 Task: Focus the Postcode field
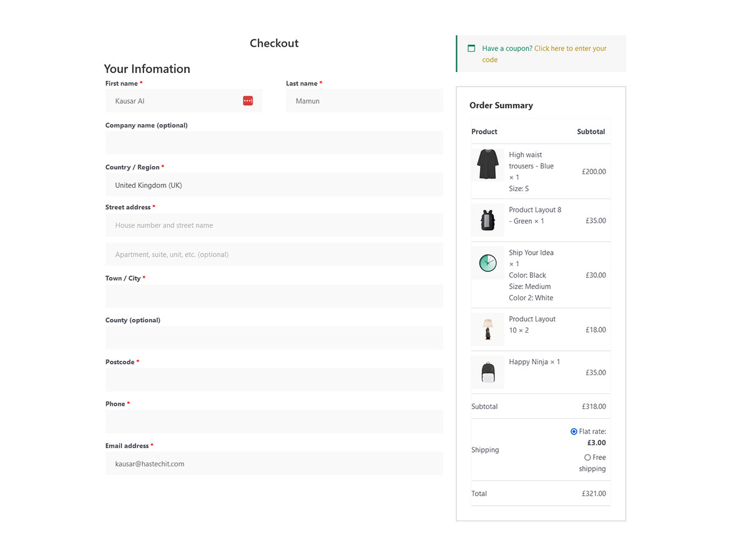click(274, 380)
